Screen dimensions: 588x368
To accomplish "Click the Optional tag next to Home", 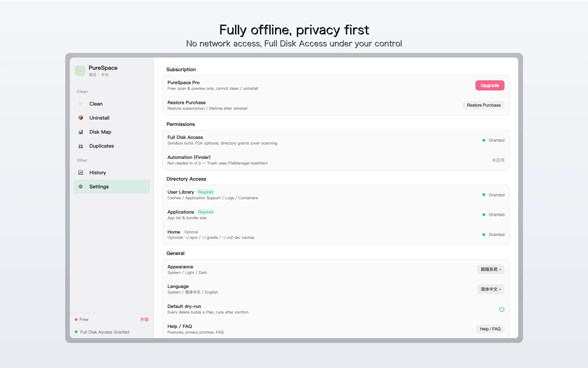I will pos(191,232).
